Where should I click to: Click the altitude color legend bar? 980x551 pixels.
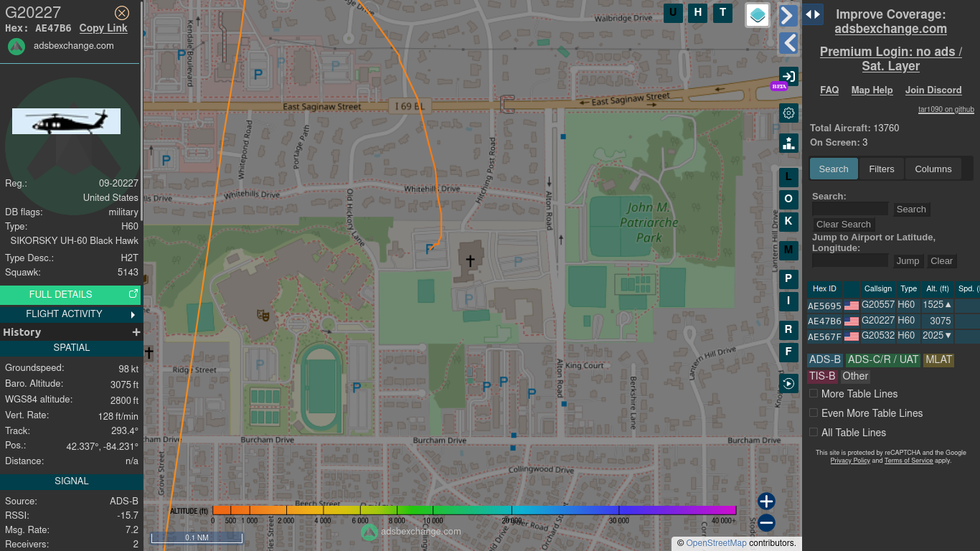pyautogui.click(x=474, y=510)
